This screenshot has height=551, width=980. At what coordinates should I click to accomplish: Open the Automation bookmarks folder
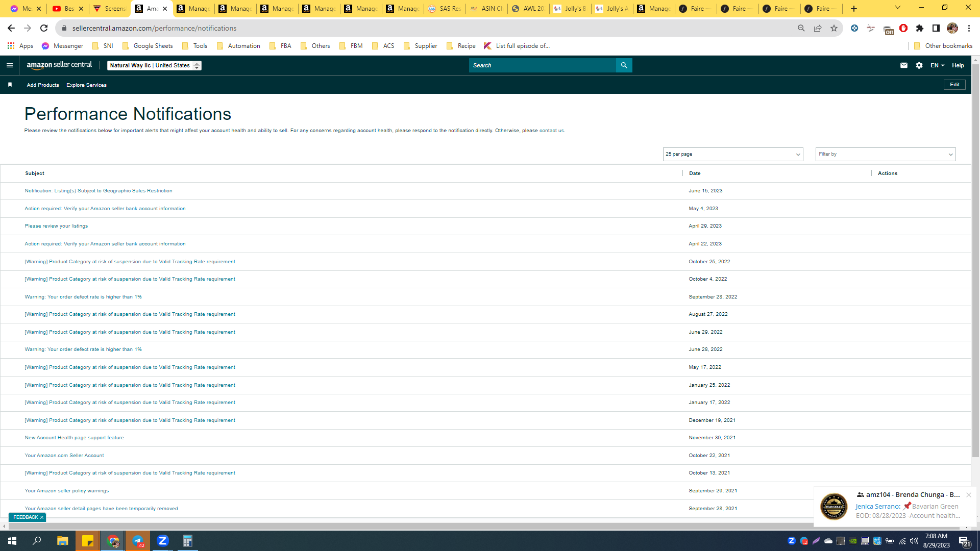coord(239,46)
